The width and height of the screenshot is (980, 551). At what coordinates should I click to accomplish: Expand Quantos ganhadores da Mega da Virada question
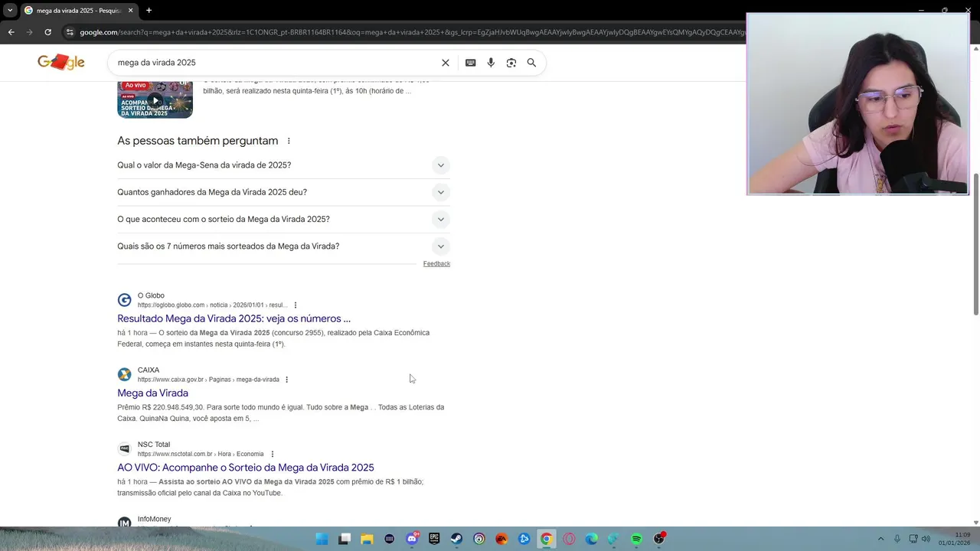pyautogui.click(x=283, y=192)
